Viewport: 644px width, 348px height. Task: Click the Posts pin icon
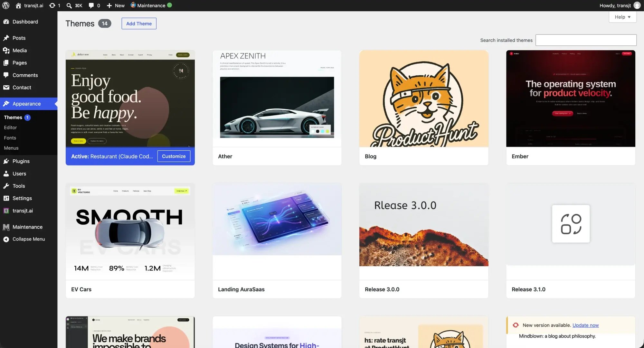coord(6,38)
